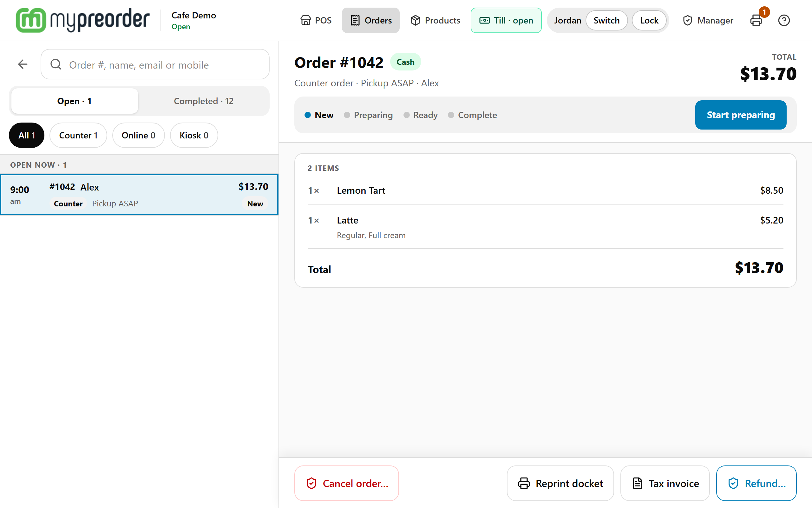Filter orders by All
This screenshot has width=812, height=508.
click(x=27, y=135)
